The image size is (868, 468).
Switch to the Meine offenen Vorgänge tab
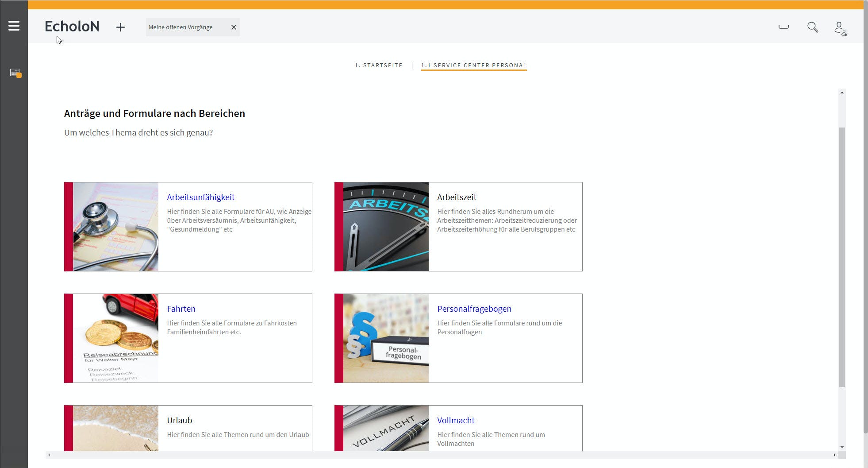(x=181, y=27)
